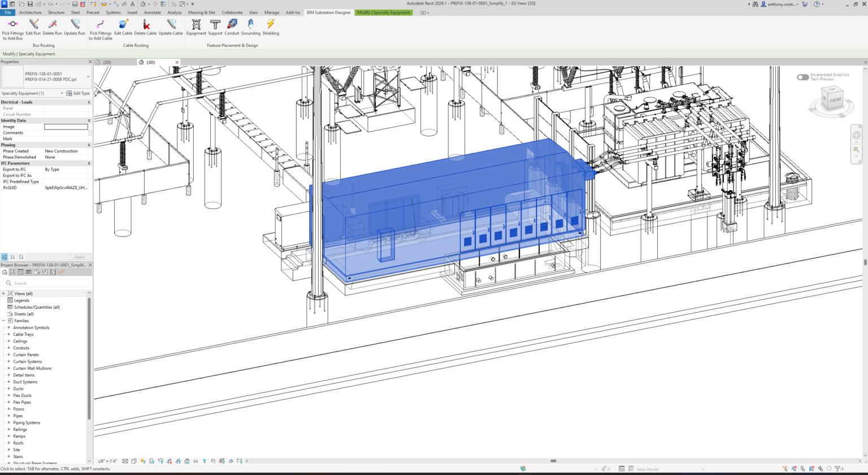
Task: Click the File menu button
Action: click(x=8, y=12)
